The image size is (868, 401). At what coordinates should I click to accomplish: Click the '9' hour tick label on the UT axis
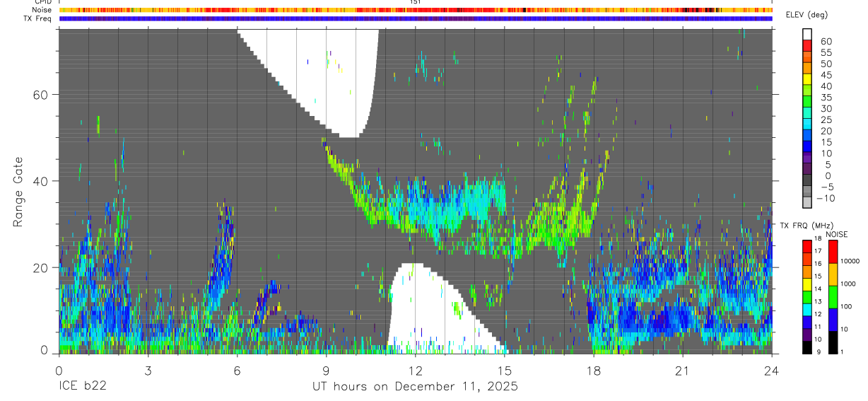click(326, 370)
